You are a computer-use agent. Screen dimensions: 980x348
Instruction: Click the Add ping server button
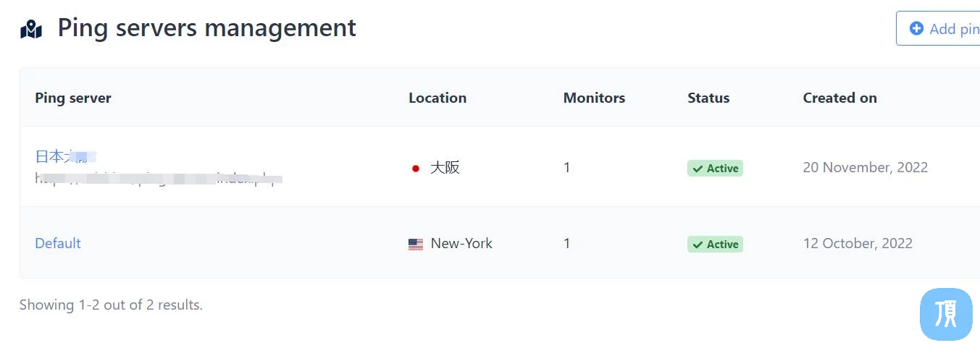(x=939, y=29)
